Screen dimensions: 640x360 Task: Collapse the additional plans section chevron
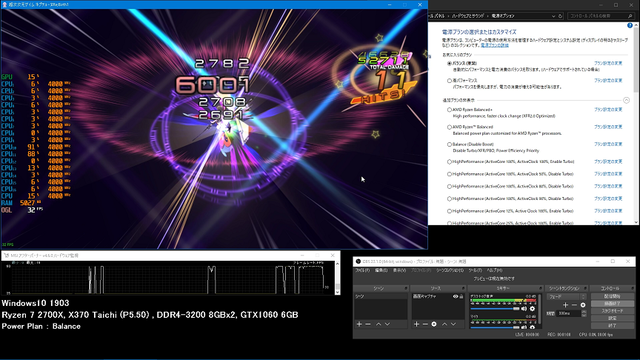click(x=626, y=100)
